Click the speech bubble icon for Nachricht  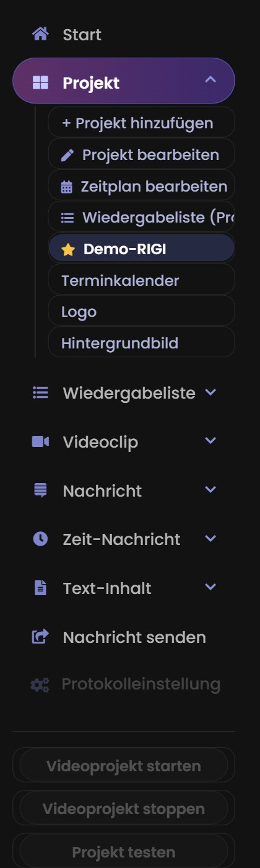tap(40, 490)
